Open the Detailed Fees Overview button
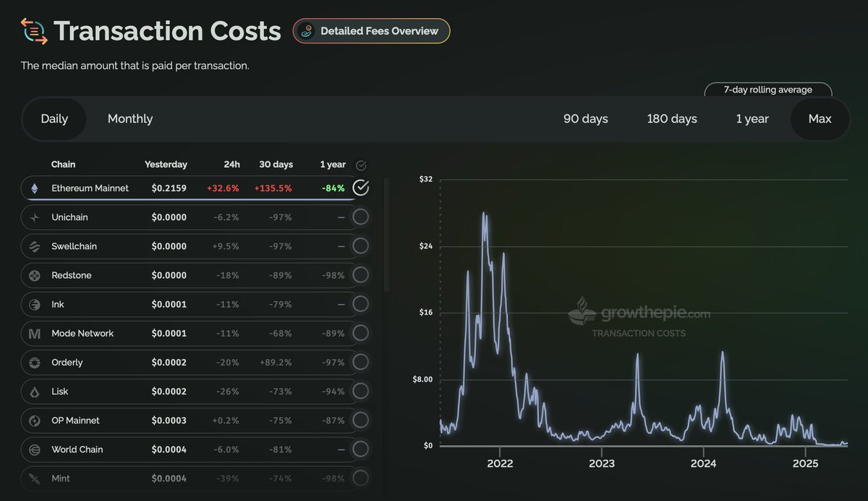The height and width of the screenshot is (501, 868). click(x=371, y=31)
